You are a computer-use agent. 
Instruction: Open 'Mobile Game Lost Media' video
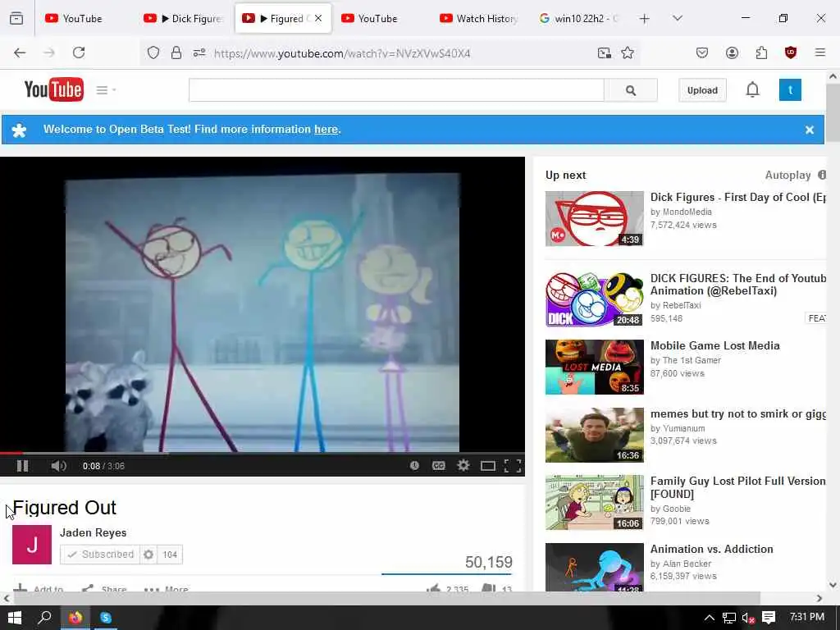pyautogui.click(x=714, y=345)
